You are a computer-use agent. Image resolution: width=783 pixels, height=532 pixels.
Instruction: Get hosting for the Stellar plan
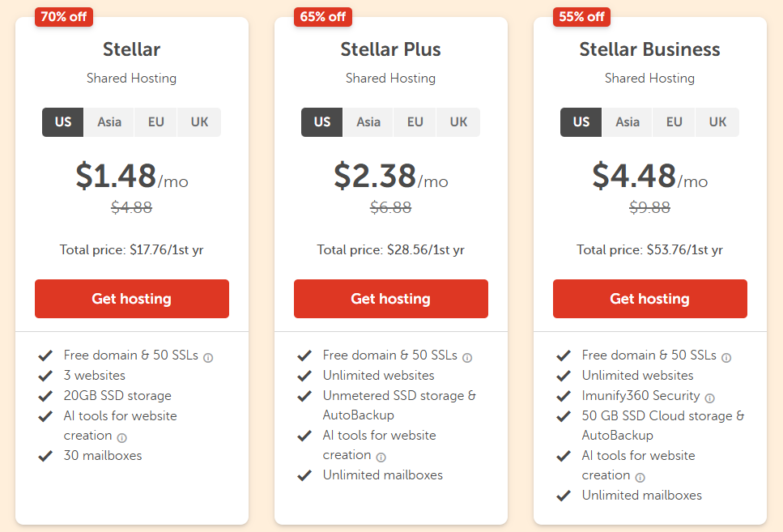coord(132,299)
